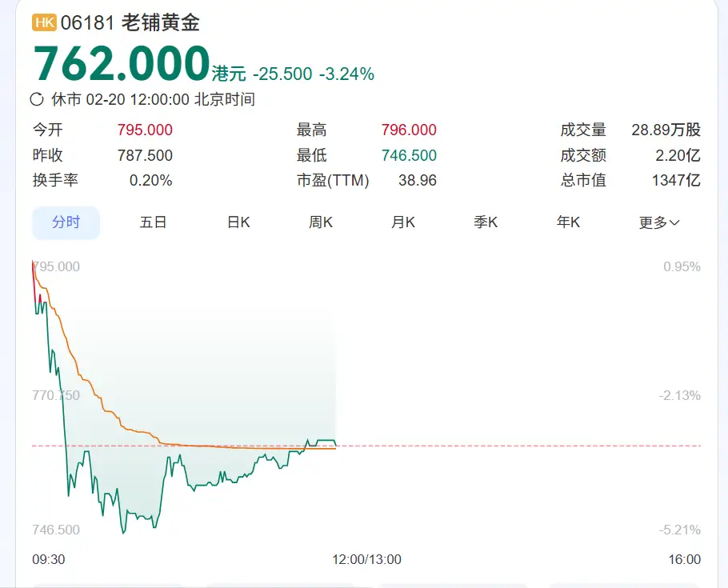This screenshot has height=588, width=728.
Task: Click the 12:00/13:00 midday time label
Action: [x=366, y=559]
